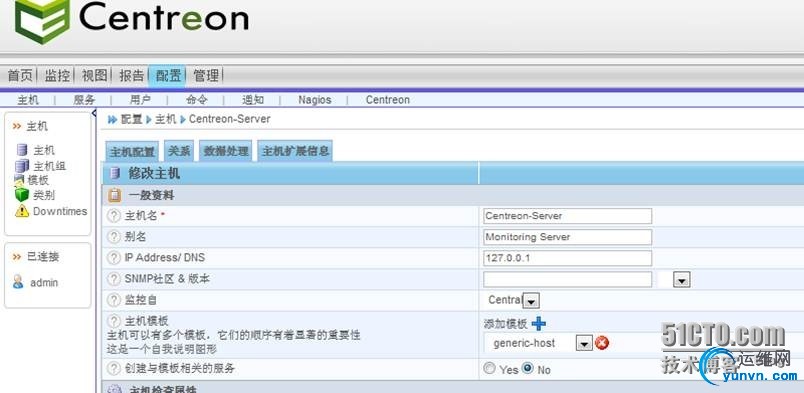
Task: Open the 主机 host icon in sidebar
Action: click(x=22, y=150)
